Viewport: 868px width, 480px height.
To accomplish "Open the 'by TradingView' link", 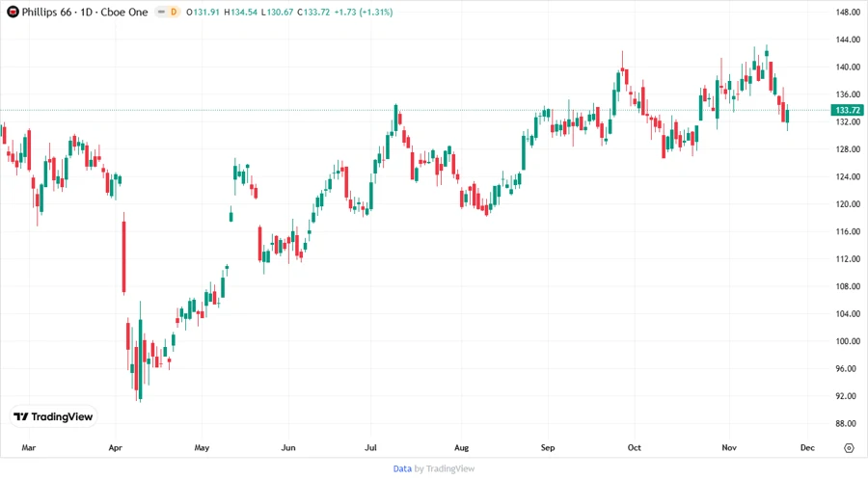I will 445,469.
